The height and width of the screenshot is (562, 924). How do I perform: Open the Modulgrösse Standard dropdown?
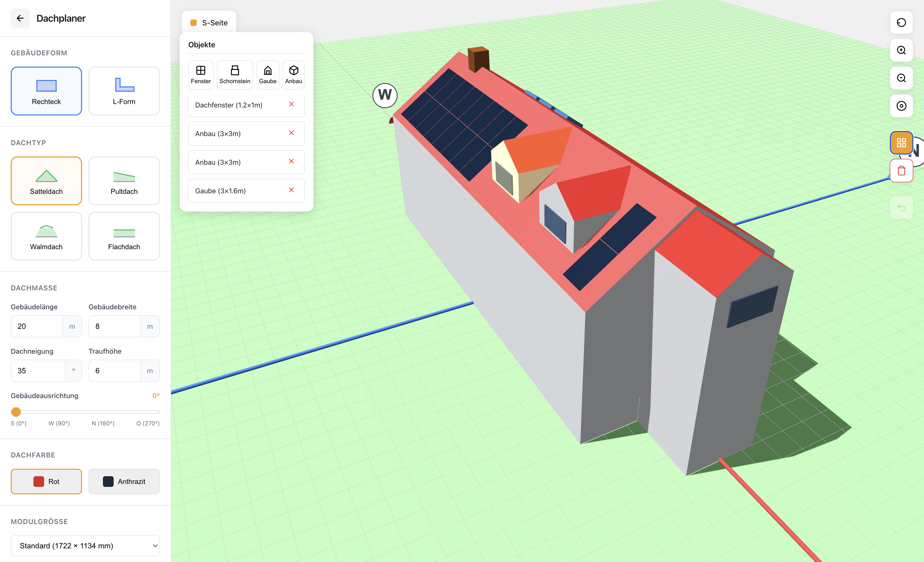85,545
